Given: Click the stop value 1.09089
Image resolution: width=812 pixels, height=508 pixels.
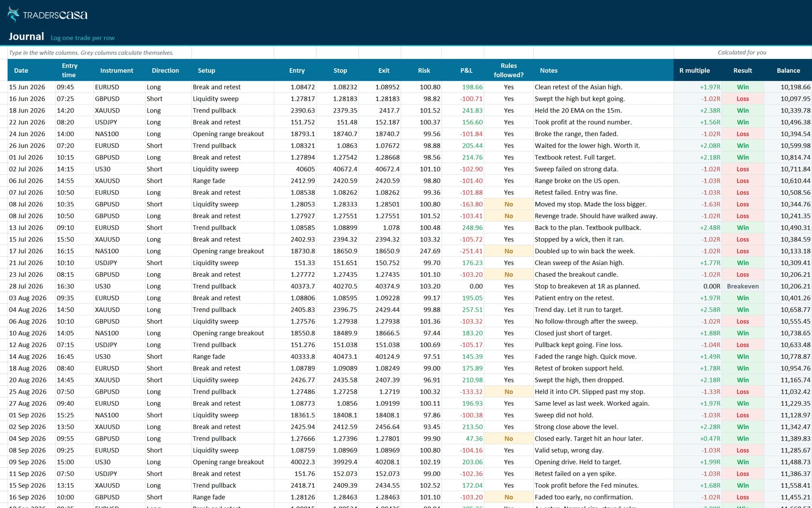Looking at the screenshot, I should point(345,368).
